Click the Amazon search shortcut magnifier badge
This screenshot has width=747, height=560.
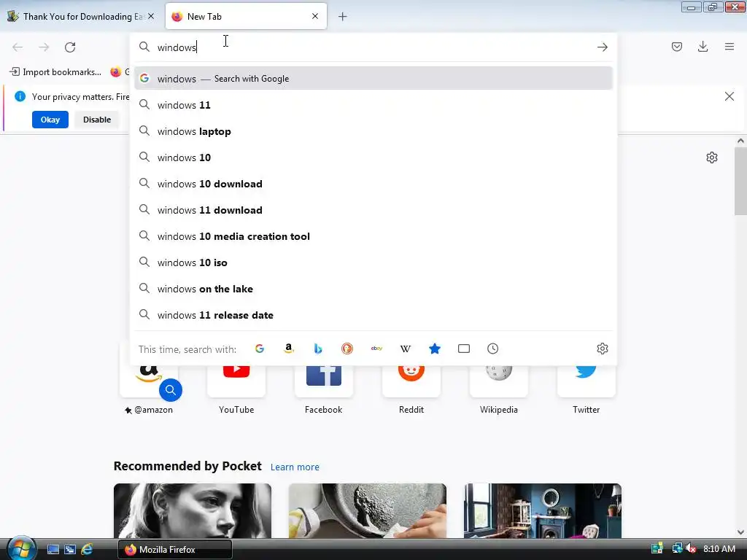[x=171, y=390]
